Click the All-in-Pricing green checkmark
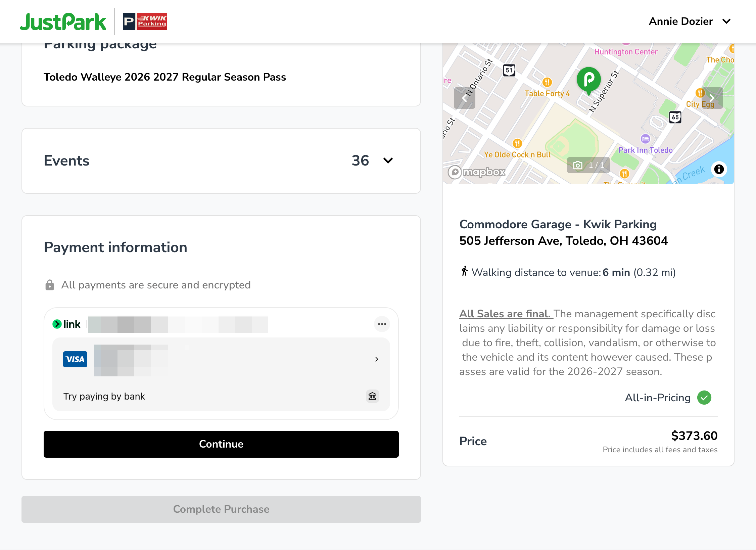 tap(704, 398)
